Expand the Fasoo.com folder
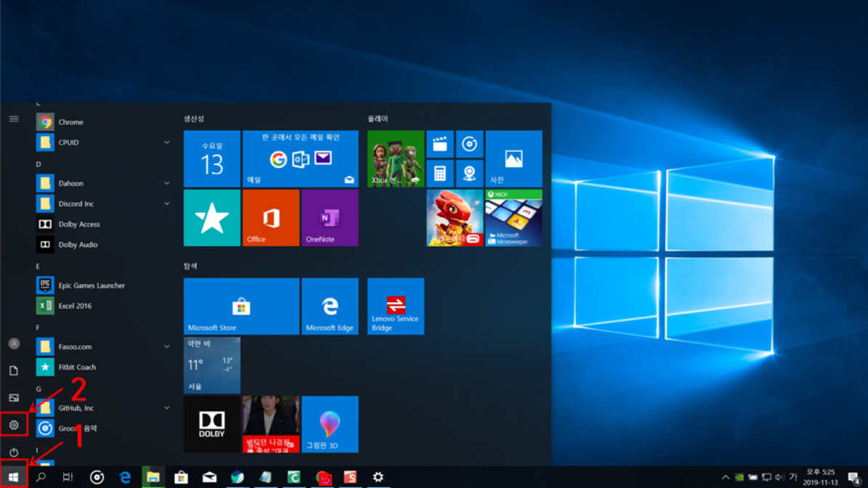The height and width of the screenshot is (488, 868). (166, 346)
